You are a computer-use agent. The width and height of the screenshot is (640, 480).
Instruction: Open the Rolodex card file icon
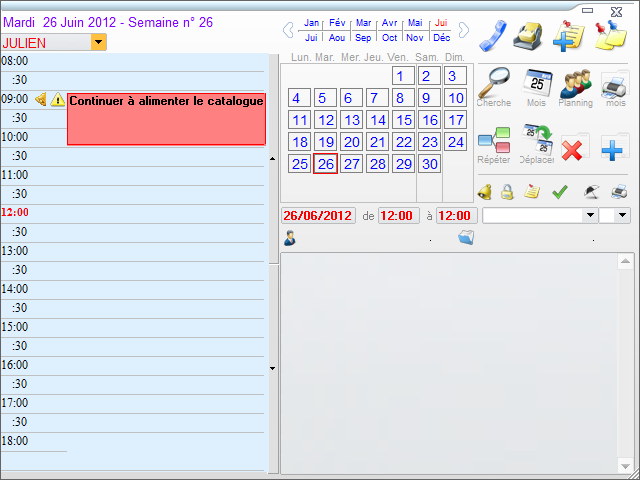pos(528,35)
